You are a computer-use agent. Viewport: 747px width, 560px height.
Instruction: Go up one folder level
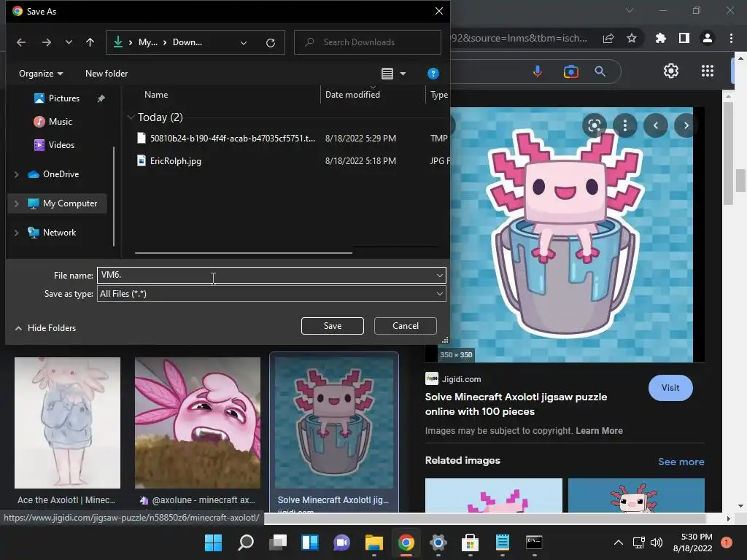[x=90, y=42]
